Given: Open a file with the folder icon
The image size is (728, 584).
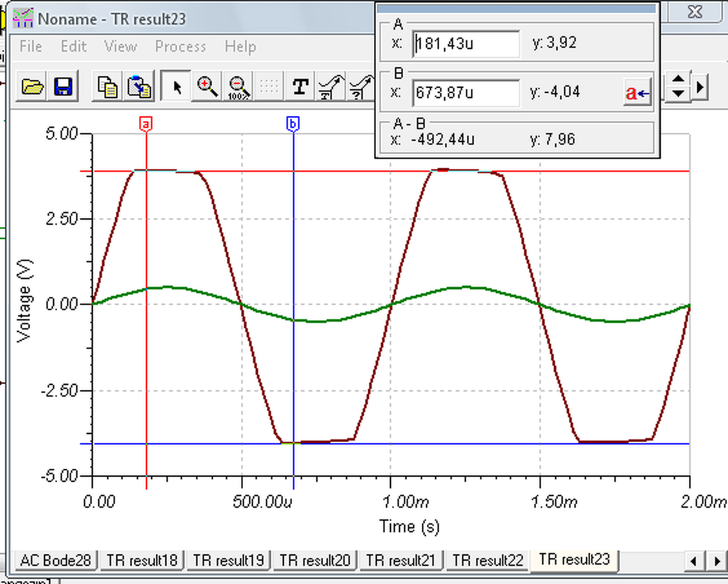Looking at the screenshot, I should [32, 87].
